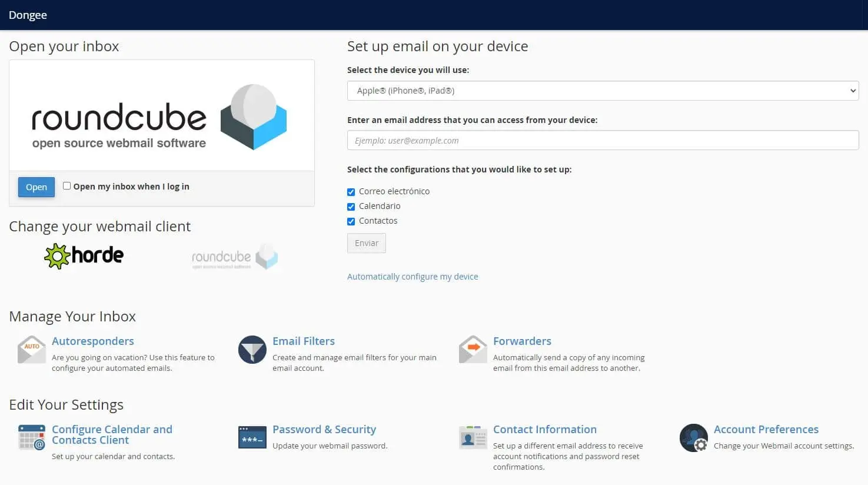Click the 'Manage Your Inbox' heading
Viewport: 868px width, 485px height.
pos(72,316)
